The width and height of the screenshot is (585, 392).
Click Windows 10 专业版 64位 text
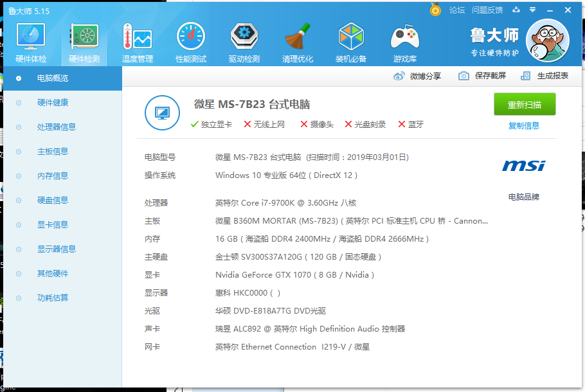coord(286,175)
